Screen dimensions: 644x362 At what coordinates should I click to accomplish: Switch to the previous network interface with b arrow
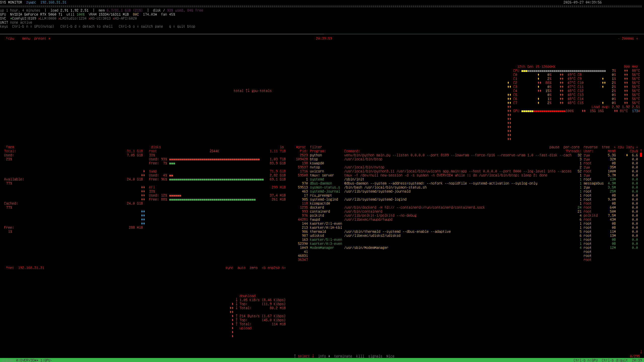pos(264,268)
